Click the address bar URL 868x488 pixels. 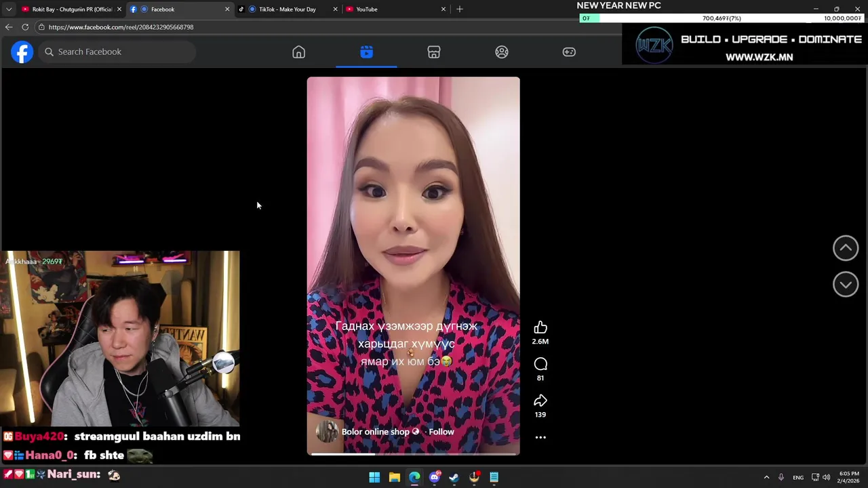[x=121, y=27]
